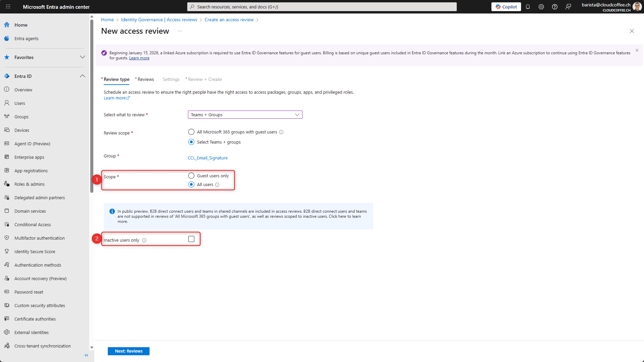Open the app launcher waffle icon

click(8, 7)
